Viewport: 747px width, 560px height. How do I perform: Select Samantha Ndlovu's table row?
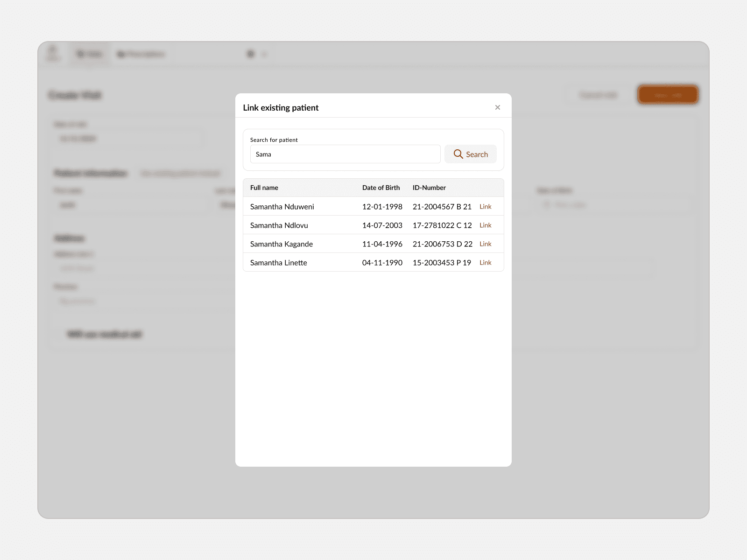click(x=327, y=225)
